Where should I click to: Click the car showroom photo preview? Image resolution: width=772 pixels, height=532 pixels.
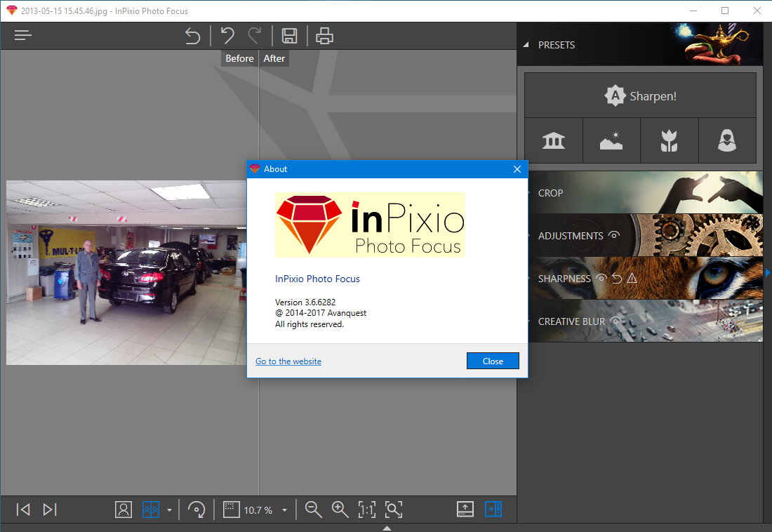[x=126, y=272]
